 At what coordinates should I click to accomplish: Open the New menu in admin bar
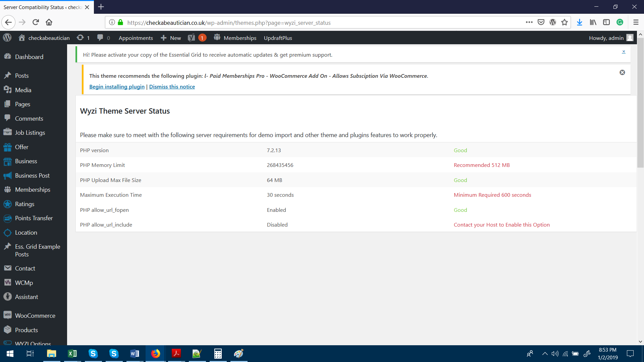(171, 38)
